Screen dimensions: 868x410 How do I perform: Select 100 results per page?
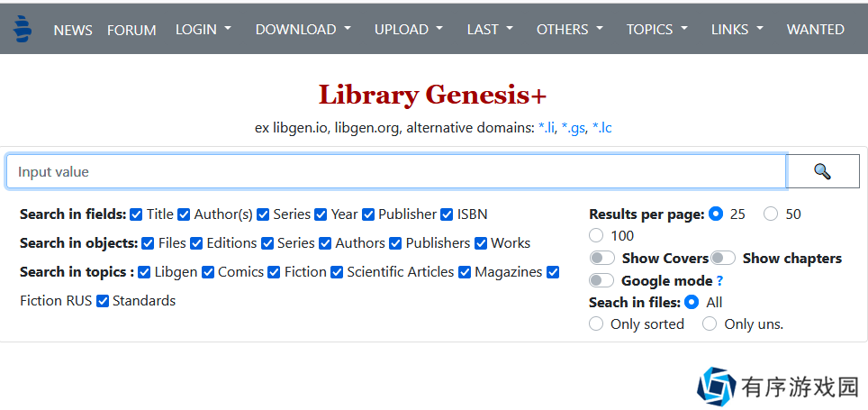pos(596,235)
